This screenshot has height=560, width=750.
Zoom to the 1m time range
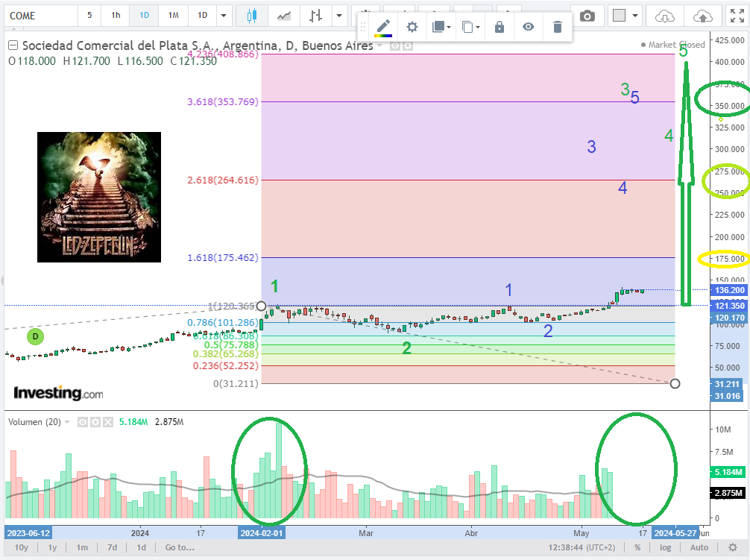pos(82,547)
